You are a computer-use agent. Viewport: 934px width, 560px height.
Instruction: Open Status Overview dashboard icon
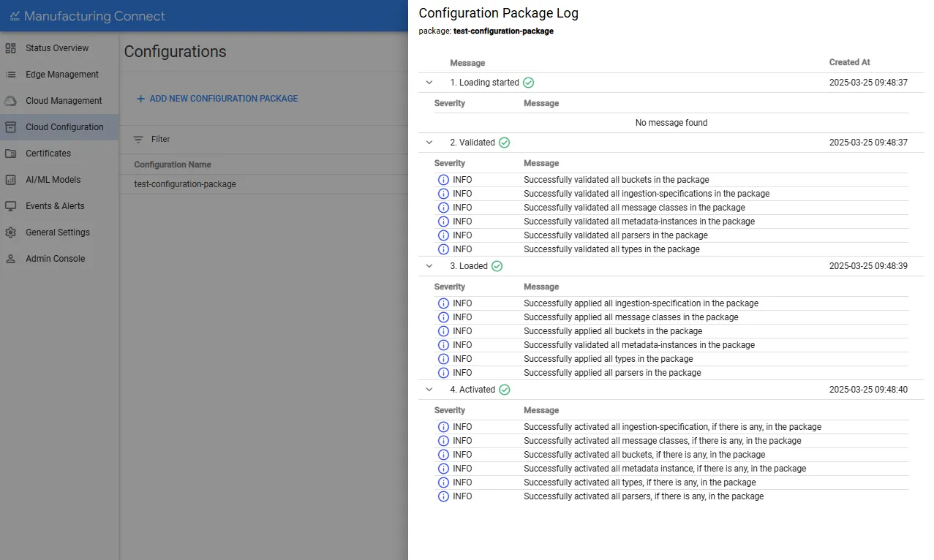click(x=10, y=48)
